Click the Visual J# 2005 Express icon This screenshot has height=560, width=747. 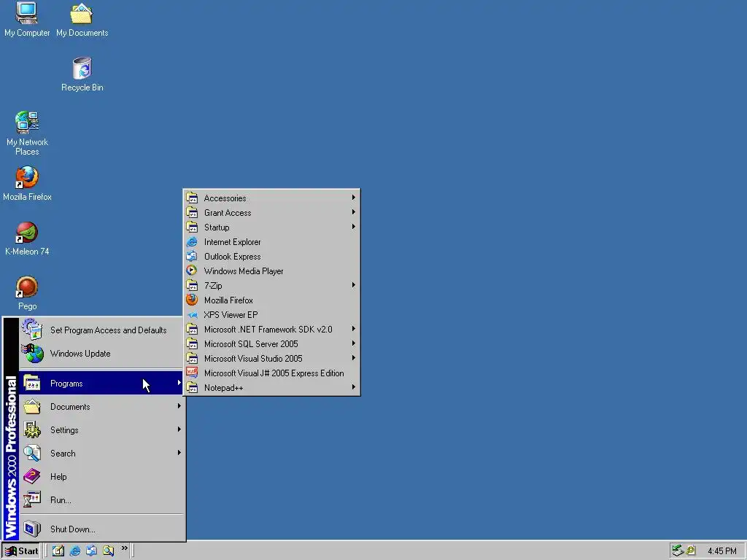(x=192, y=373)
